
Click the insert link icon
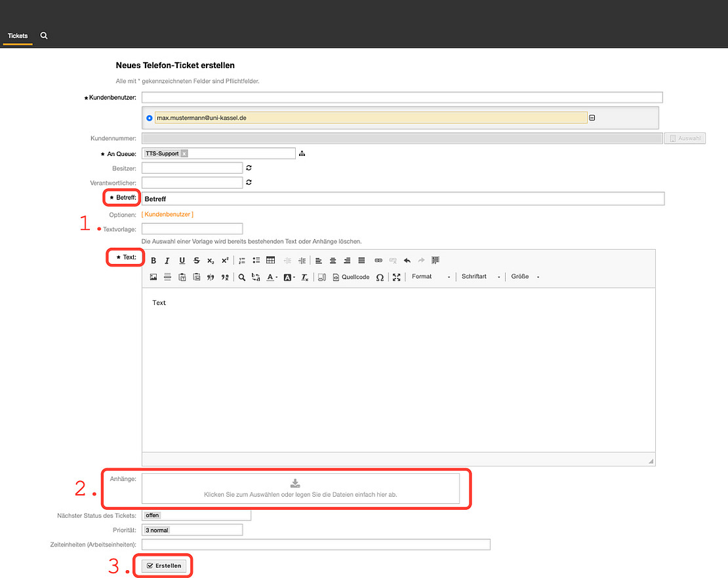378,260
